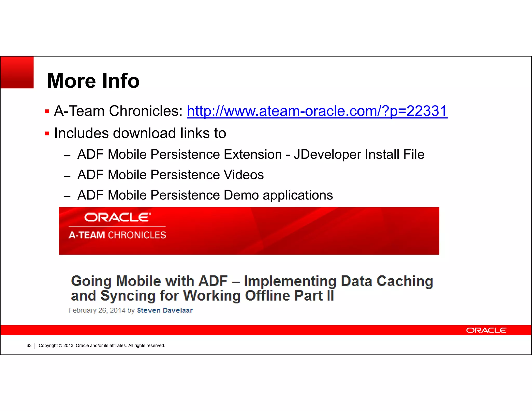Click 'ADF Mobile Persistence Extension - JDeveloper Install File'
This screenshot has height=411, width=532.
click(251, 155)
